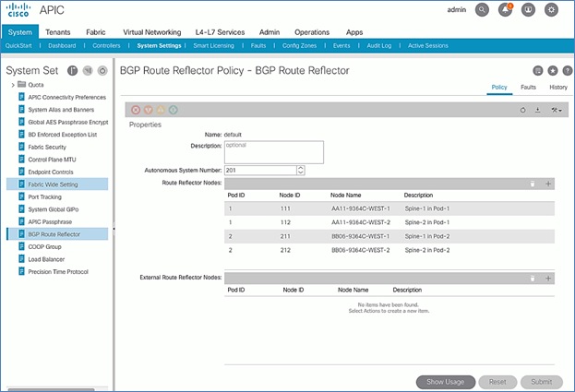Select Endpoint Controls

[51, 172]
